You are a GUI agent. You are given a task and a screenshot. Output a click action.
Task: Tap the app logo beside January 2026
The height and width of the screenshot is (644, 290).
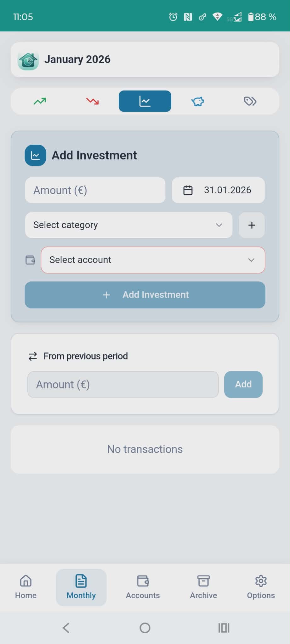tap(28, 59)
